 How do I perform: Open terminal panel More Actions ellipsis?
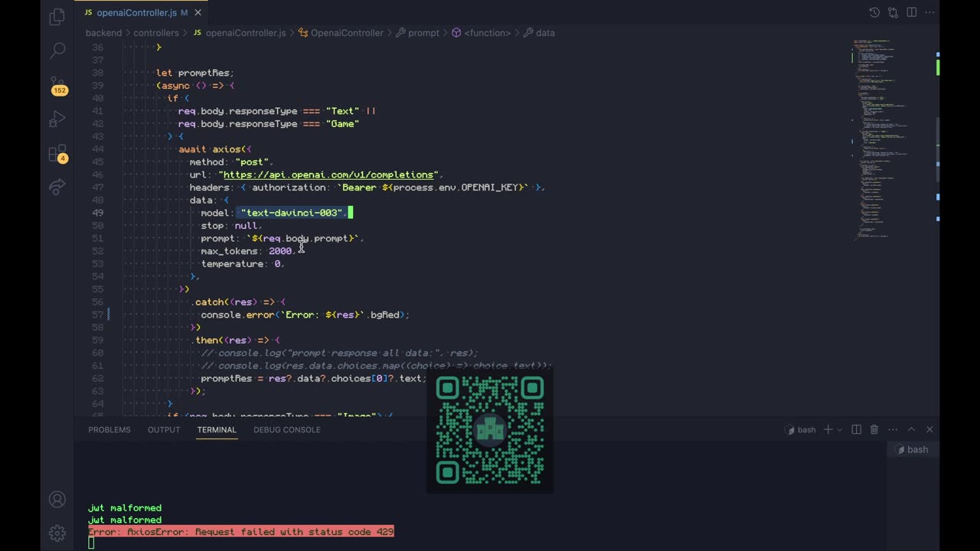893,429
